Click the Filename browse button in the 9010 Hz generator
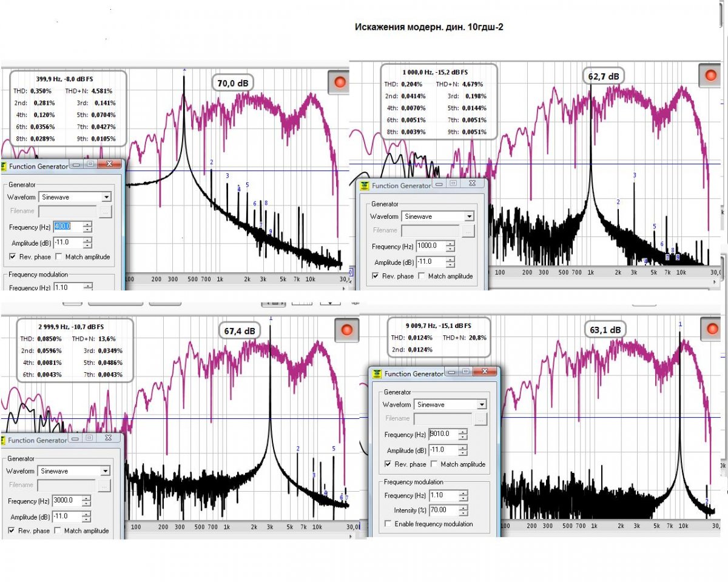This screenshot has width=728, height=582. 480,418
